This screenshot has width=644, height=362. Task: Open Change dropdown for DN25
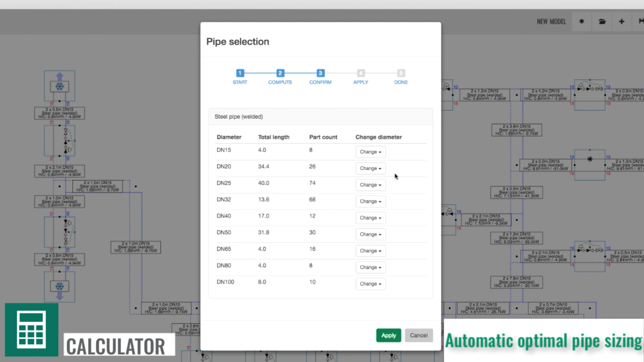pyautogui.click(x=370, y=185)
